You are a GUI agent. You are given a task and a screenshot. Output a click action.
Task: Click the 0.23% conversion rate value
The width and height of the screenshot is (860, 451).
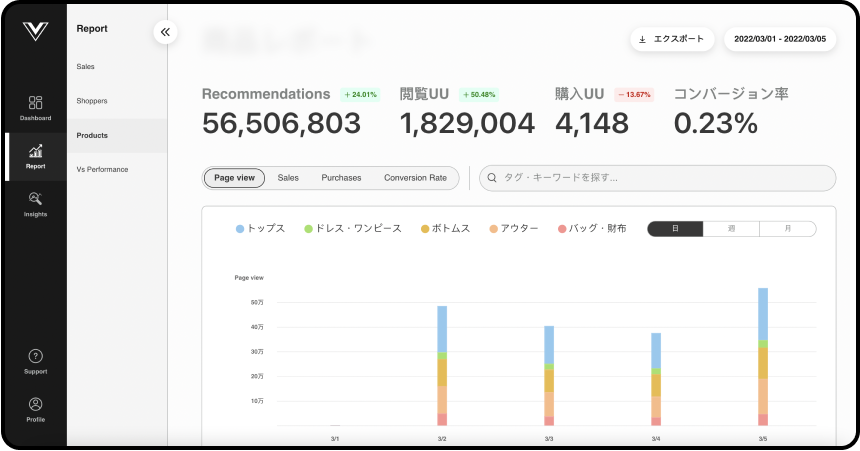(x=716, y=123)
